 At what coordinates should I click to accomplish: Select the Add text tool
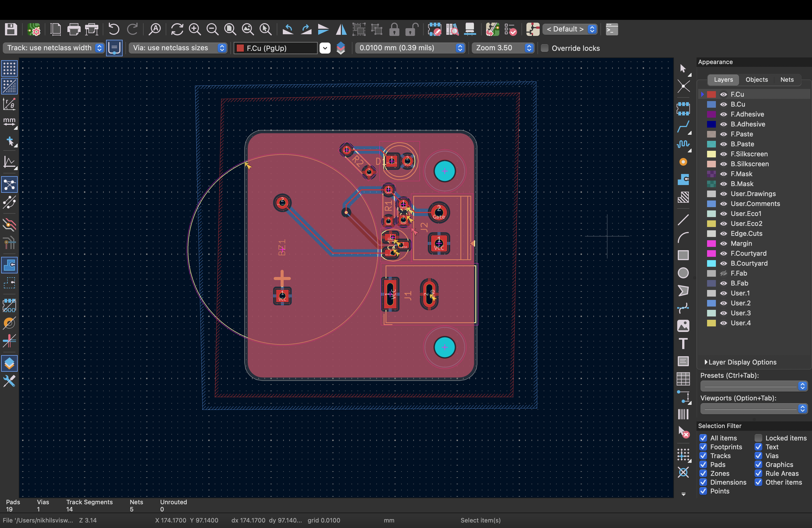(683, 344)
